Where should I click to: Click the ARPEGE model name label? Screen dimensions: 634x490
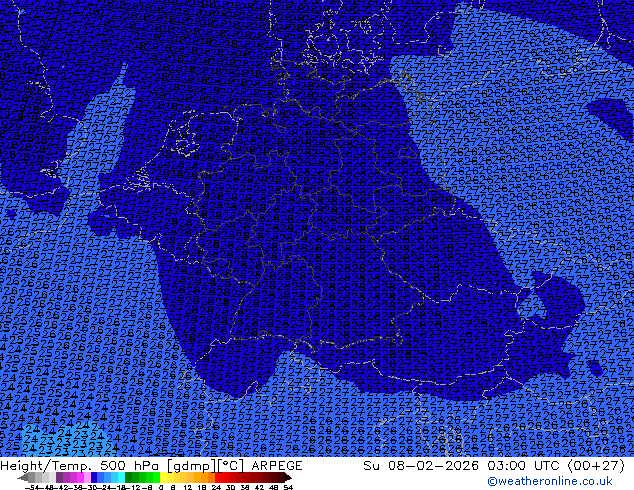277,466
